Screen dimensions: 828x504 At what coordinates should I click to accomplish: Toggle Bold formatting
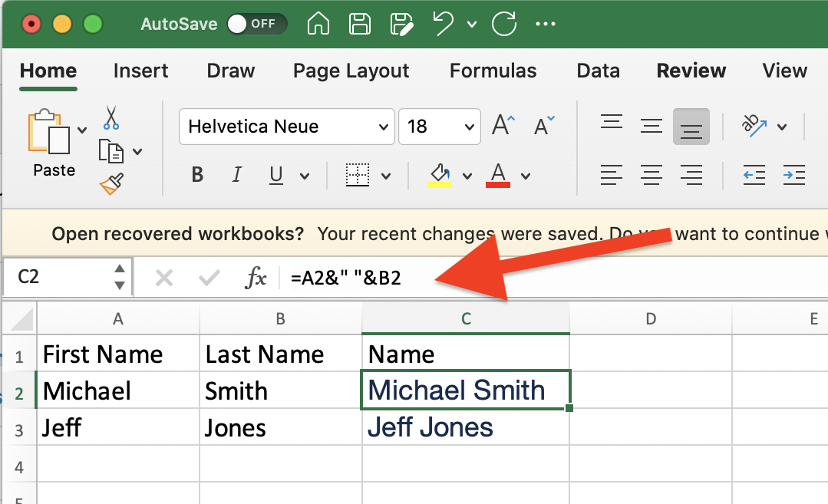(197, 175)
